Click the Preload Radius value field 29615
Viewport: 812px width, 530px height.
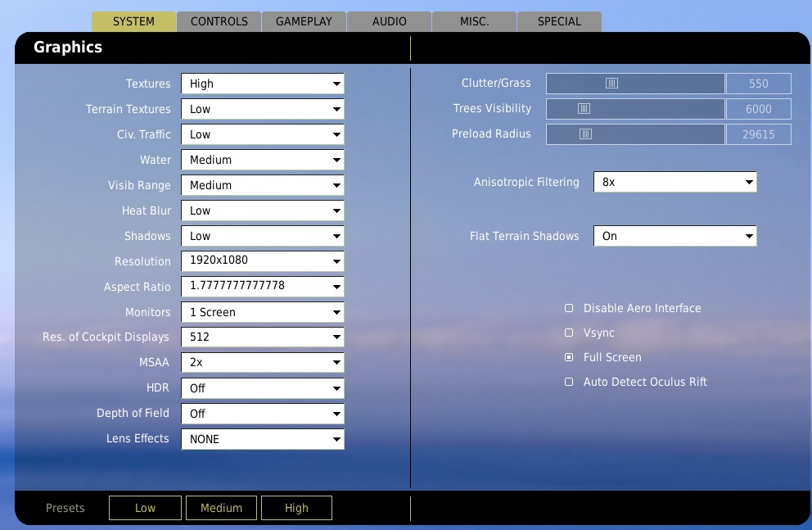tap(759, 134)
